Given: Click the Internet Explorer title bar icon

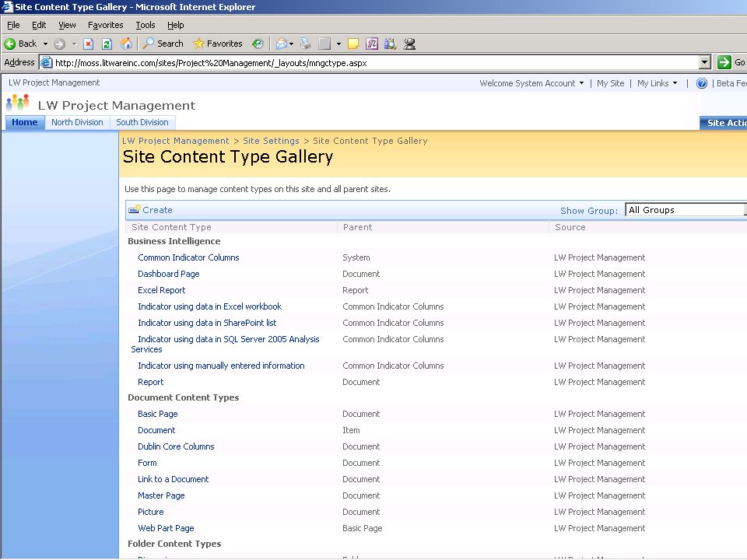Looking at the screenshot, I should 7,7.
